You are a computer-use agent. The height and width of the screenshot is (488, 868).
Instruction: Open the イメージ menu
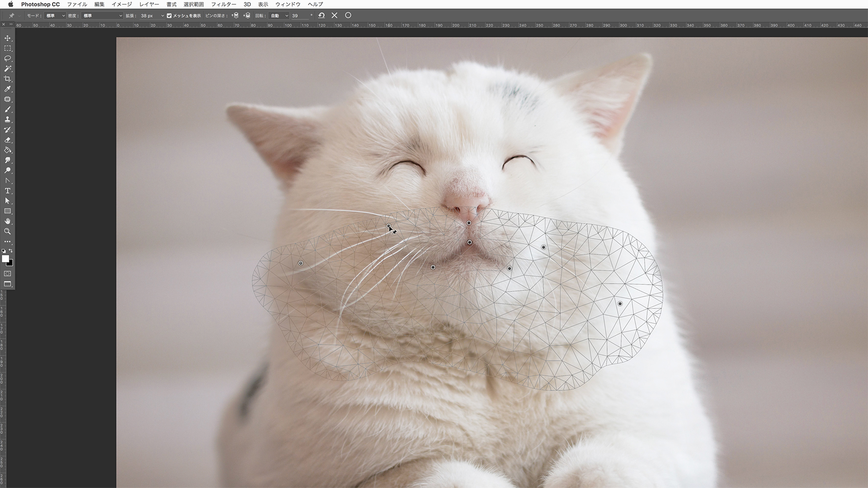(x=122, y=4)
